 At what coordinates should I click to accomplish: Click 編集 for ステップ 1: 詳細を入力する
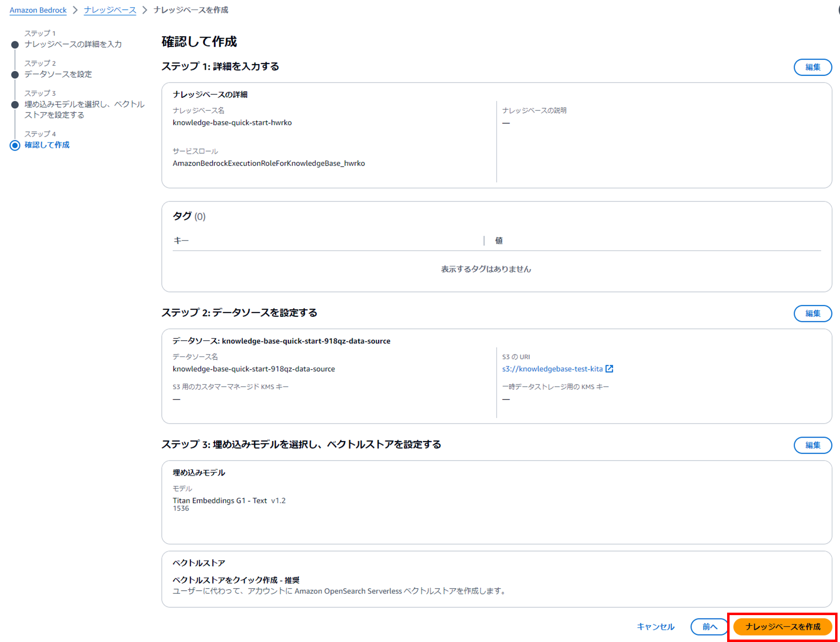(x=813, y=67)
